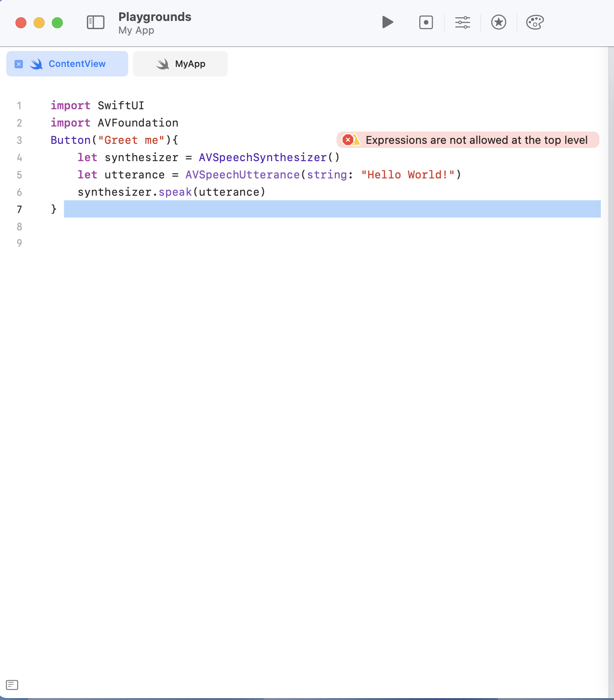Switch to the ContentView tab

pyautogui.click(x=67, y=64)
